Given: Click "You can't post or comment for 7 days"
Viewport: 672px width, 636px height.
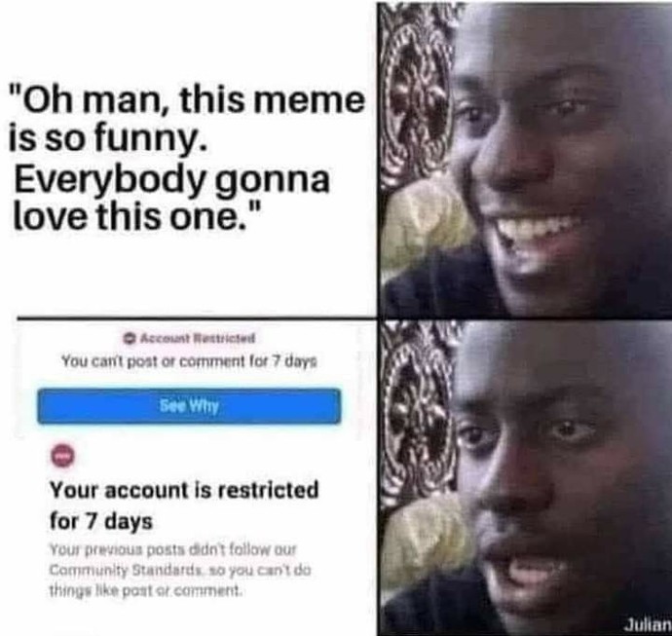Looking at the screenshot, I should tap(189, 361).
